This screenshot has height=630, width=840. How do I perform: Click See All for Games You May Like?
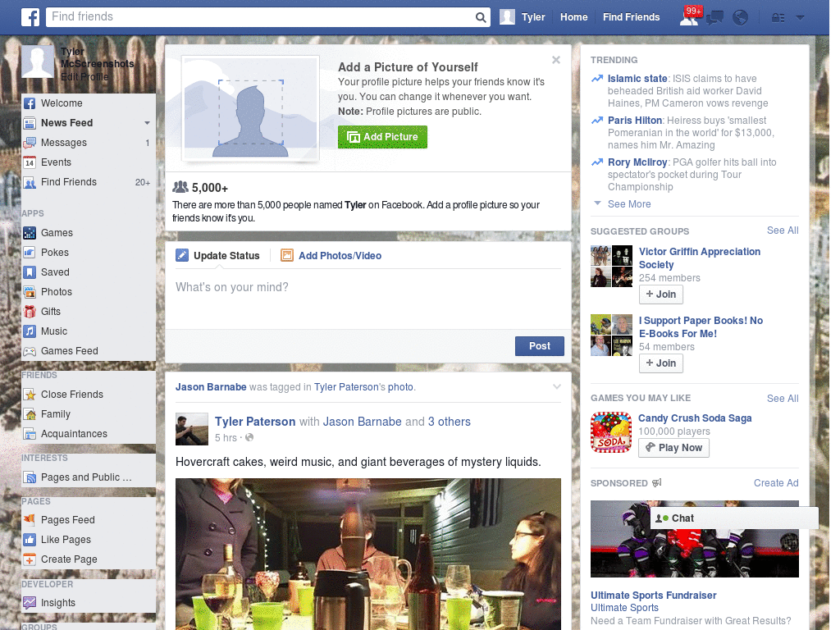783,399
